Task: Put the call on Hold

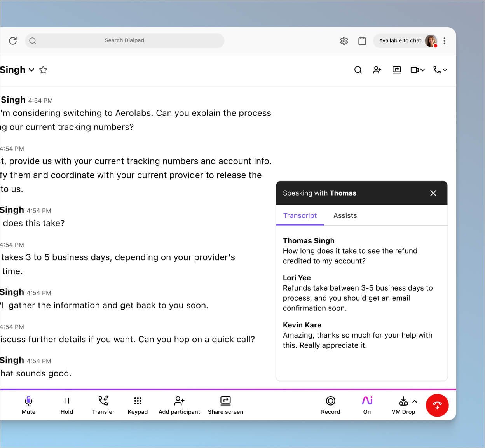Action: pyautogui.click(x=67, y=405)
